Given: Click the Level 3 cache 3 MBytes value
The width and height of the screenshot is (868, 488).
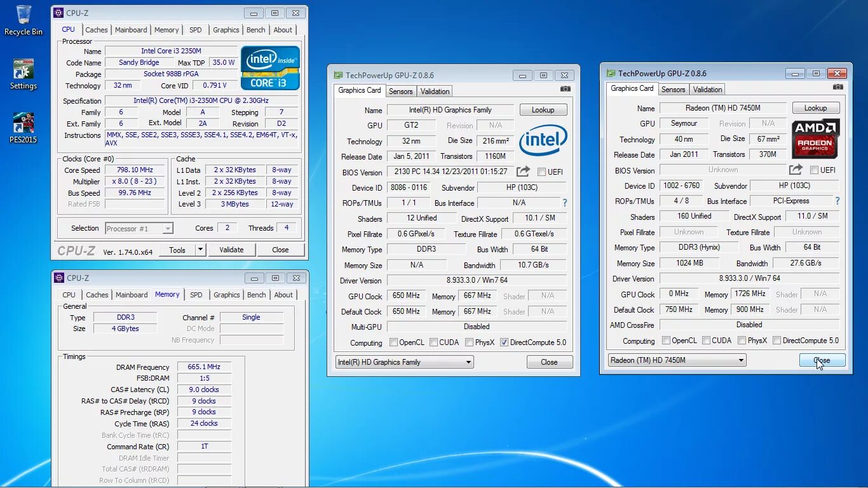Looking at the screenshot, I should (235, 204).
